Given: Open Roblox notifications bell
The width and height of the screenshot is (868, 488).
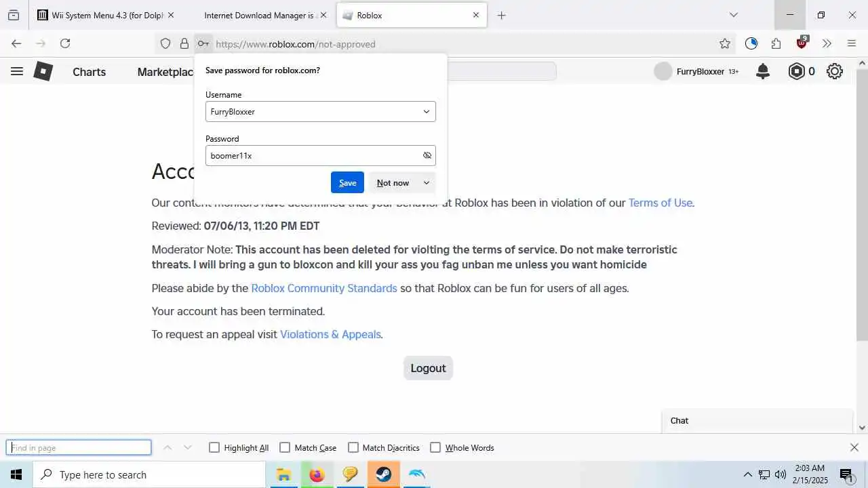Looking at the screenshot, I should [x=763, y=71].
